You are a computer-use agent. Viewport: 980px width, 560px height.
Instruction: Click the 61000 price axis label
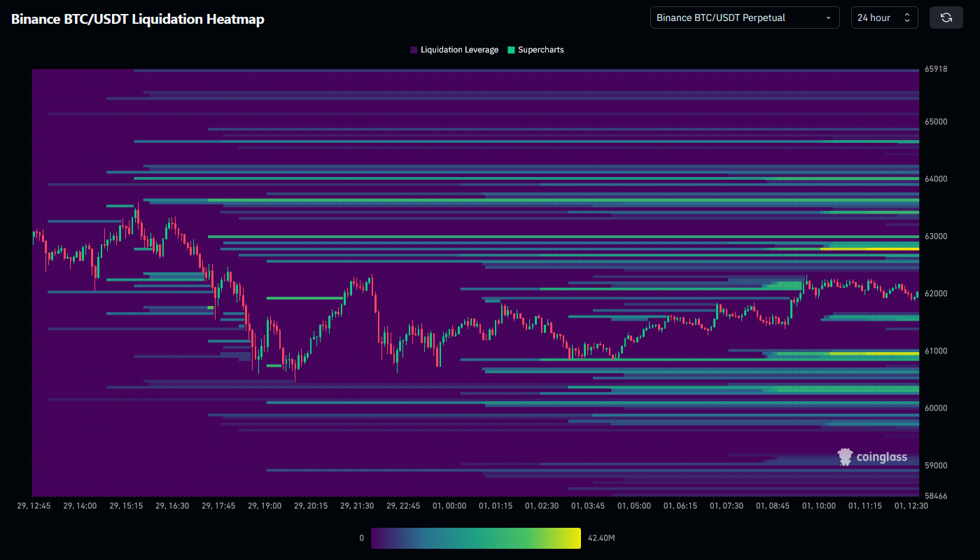936,351
